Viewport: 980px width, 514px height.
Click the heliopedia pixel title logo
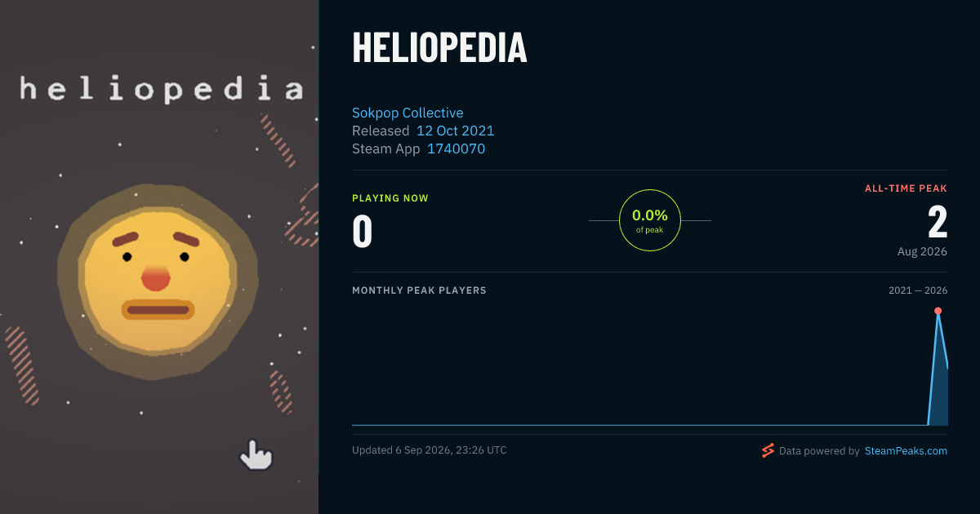click(x=161, y=88)
